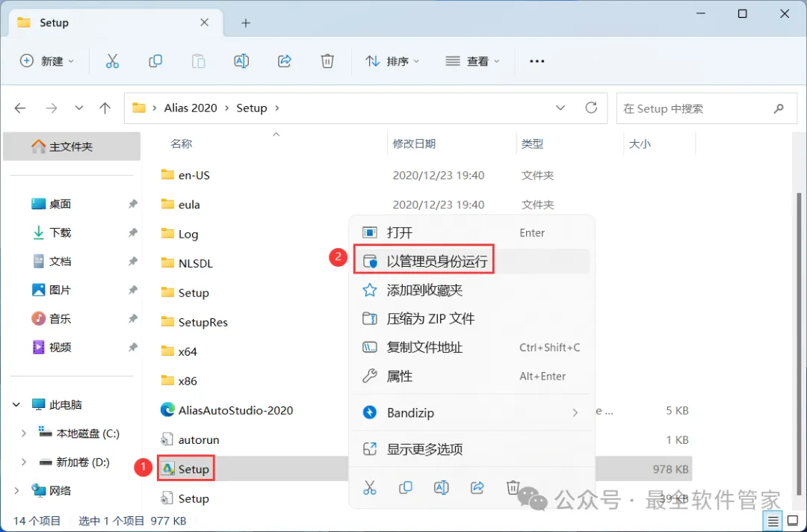Choose 以管理员身份运行 in the context menu

pos(471,262)
